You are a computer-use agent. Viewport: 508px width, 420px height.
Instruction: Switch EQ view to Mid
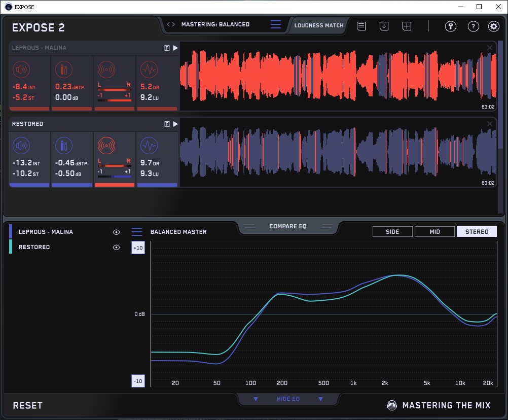pyautogui.click(x=434, y=232)
